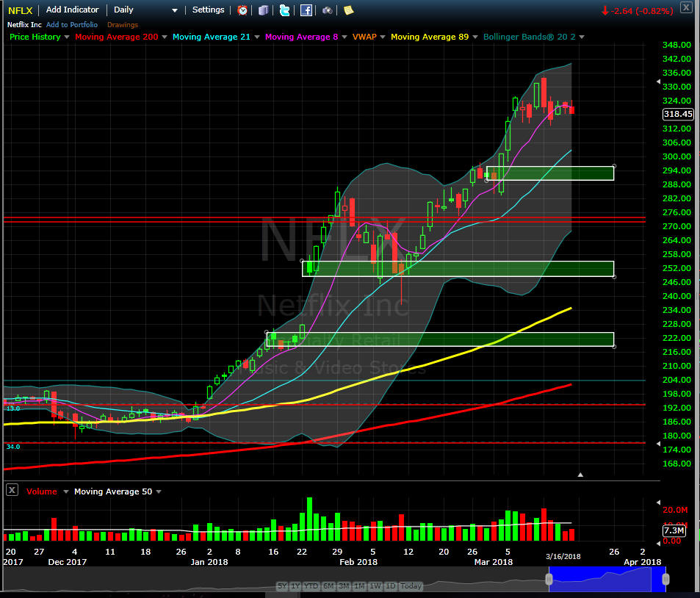Select the 6M range button
Image resolution: width=700 pixels, height=598 pixels.
328,586
